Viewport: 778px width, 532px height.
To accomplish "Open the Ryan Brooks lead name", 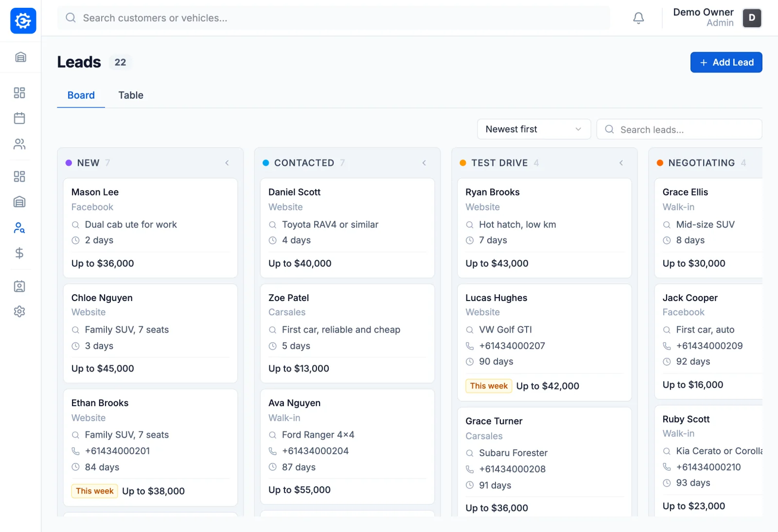I will click(x=493, y=192).
